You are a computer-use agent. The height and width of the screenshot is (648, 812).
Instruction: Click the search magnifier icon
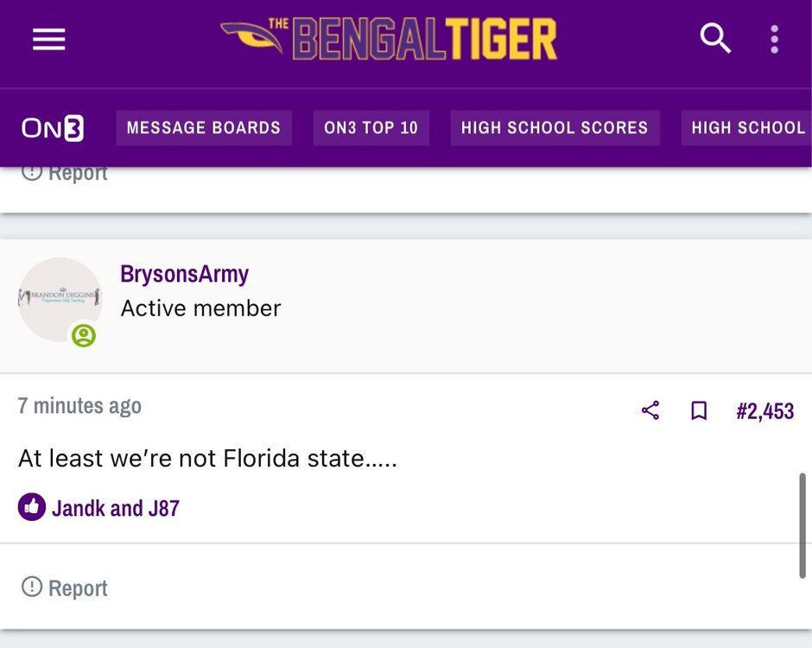[x=715, y=39]
